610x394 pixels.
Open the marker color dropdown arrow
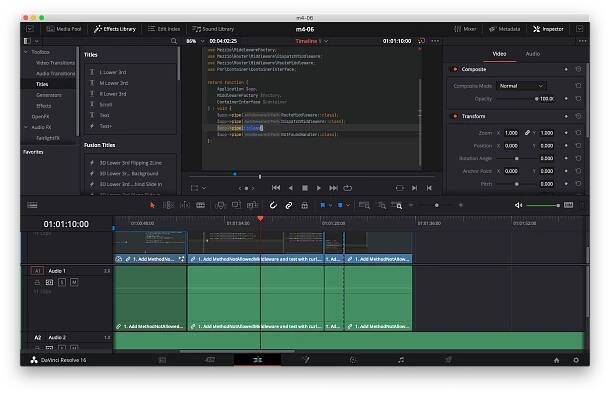pyautogui.click(x=348, y=205)
